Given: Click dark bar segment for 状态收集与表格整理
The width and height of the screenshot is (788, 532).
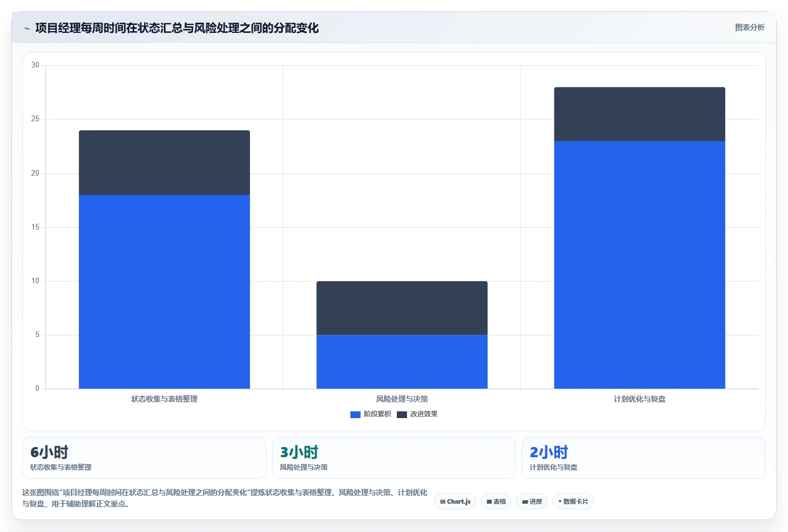Looking at the screenshot, I should [164, 163].
